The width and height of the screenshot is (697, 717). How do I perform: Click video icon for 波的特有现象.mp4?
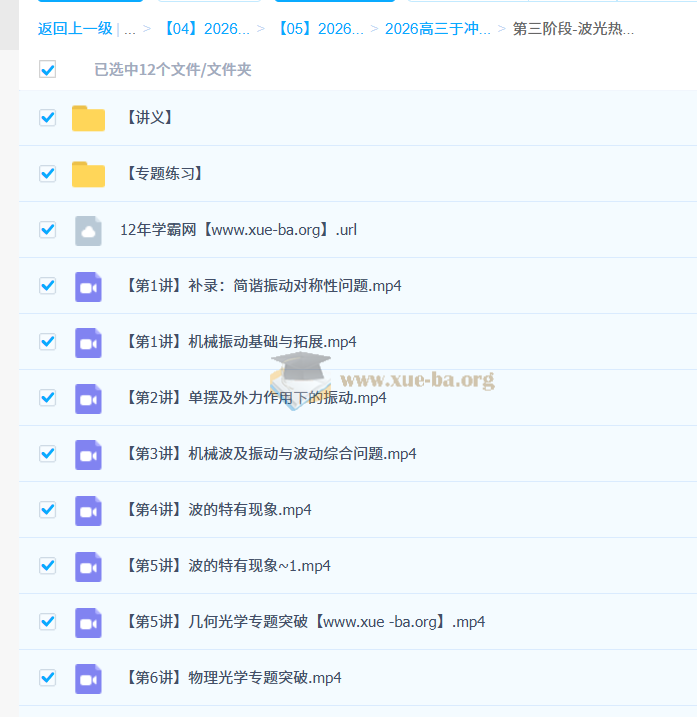[88, 510]
